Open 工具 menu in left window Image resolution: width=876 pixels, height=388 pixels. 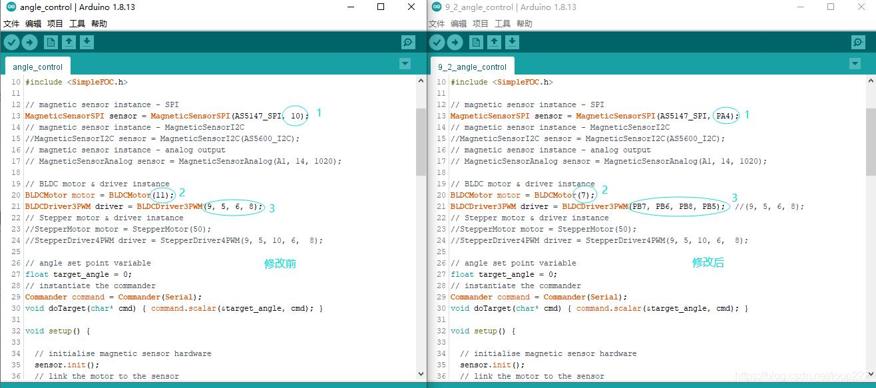[77, 24]
